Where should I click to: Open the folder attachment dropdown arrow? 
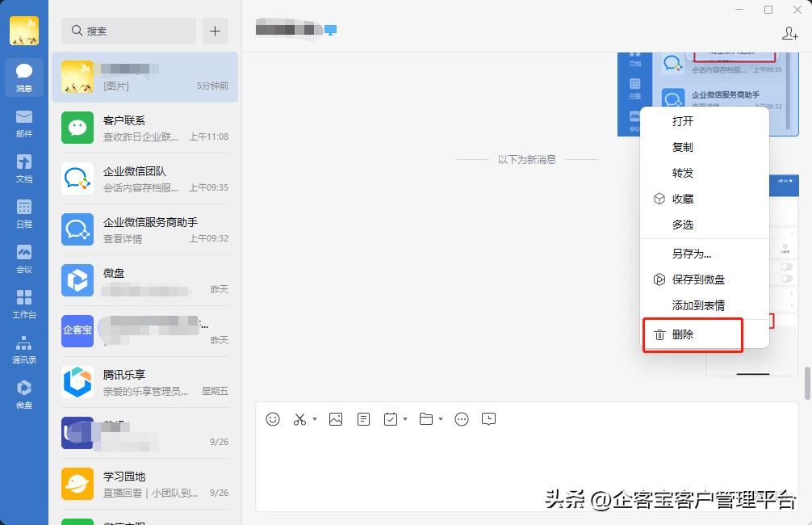tap(439, 421)
